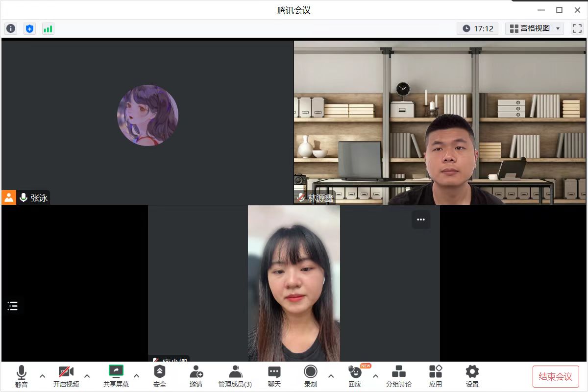The height and width of the screenshot is (392, 588).
Task: Start 录制 recording
Action: point(311,376)
